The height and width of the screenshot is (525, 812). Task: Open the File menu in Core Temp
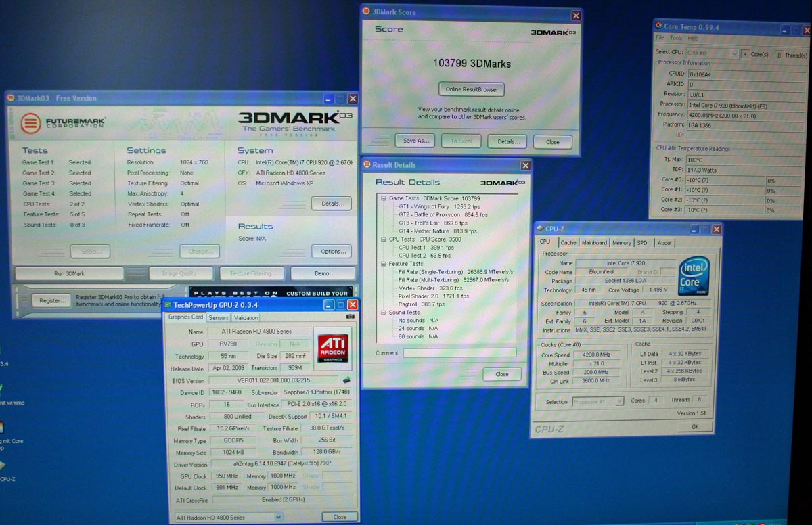tap(660, 39)
